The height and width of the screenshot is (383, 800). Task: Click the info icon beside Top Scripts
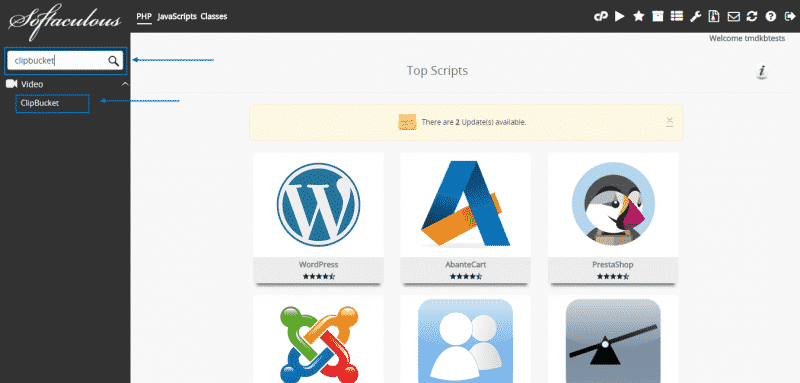(762, 72)
